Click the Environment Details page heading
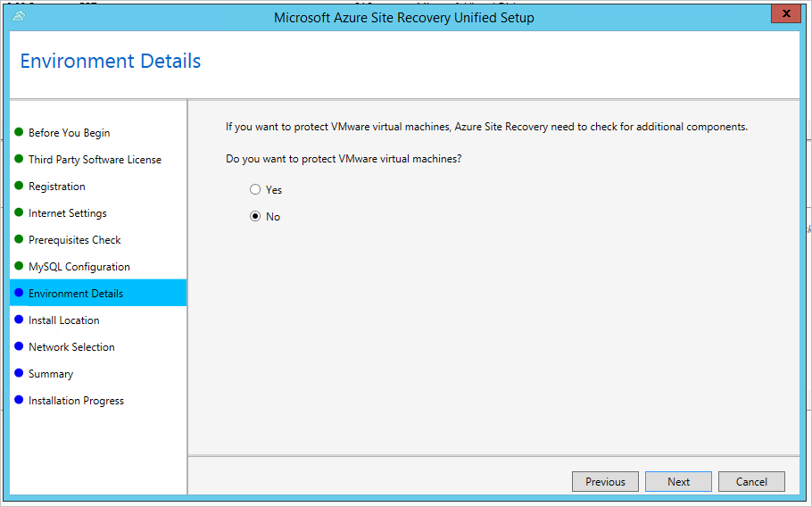 (111, 61)
